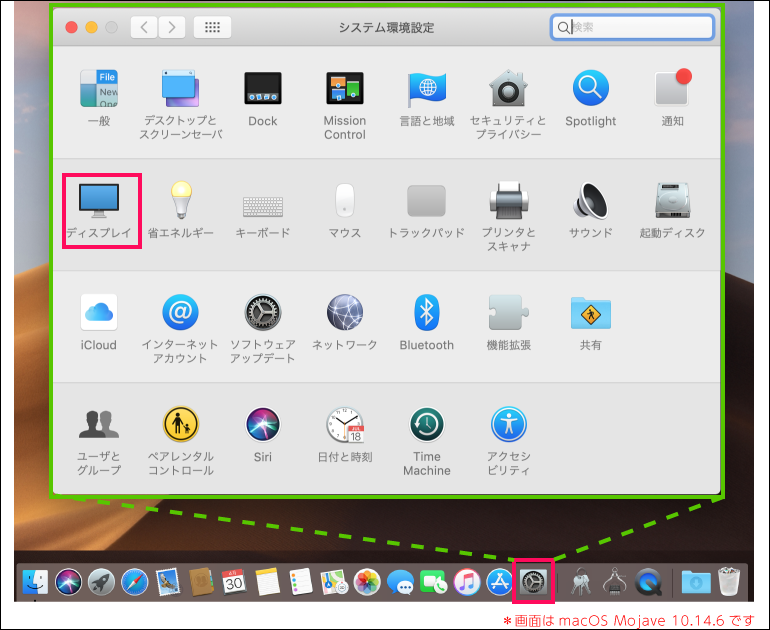Open iCloud preference pane
The image size is (770, 630).
pos(99,322)
